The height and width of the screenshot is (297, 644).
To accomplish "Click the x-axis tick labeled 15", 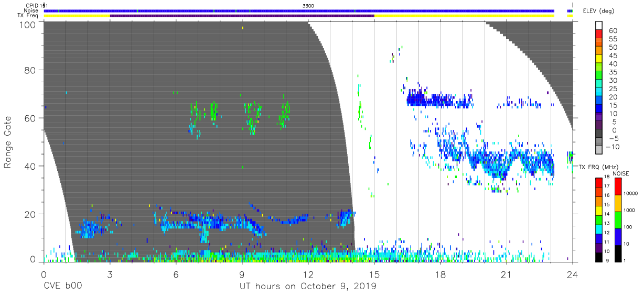I will click(x=374, y=274).
